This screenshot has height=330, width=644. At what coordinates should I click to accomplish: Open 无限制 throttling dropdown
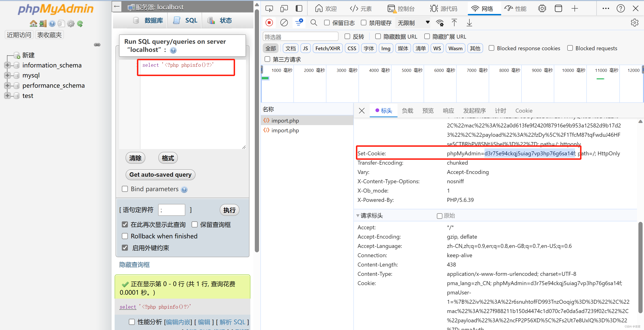pos(413,23)
